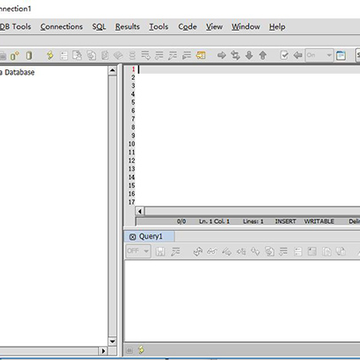Click the up arrow toolbar icon
This screenshot has height=360, width=360.
[263, 55]
